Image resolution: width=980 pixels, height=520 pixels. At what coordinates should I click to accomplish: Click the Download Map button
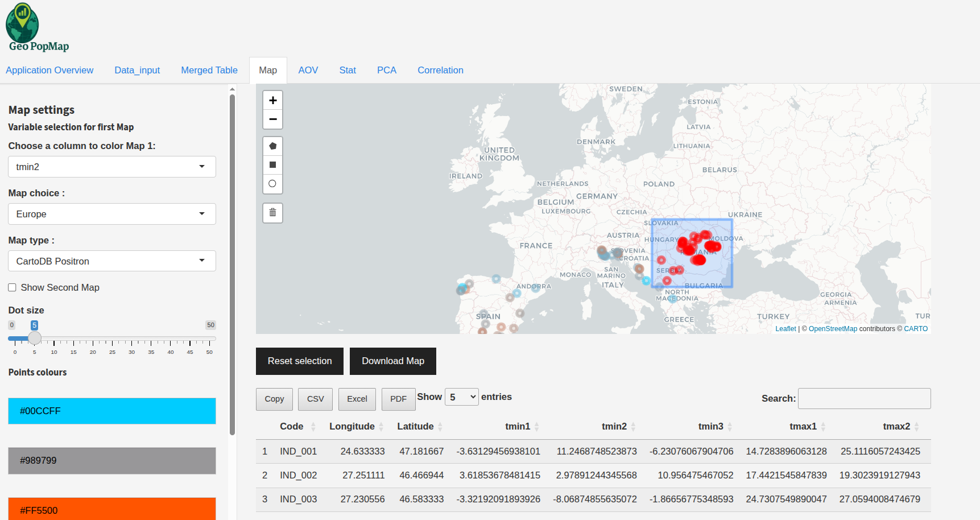point(393,361)
